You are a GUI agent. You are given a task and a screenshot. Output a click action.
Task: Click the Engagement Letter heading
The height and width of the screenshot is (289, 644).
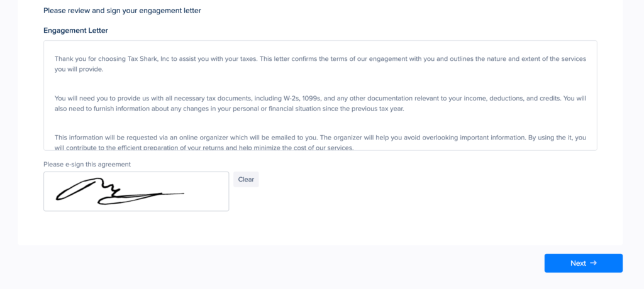(x=75, y=30)
